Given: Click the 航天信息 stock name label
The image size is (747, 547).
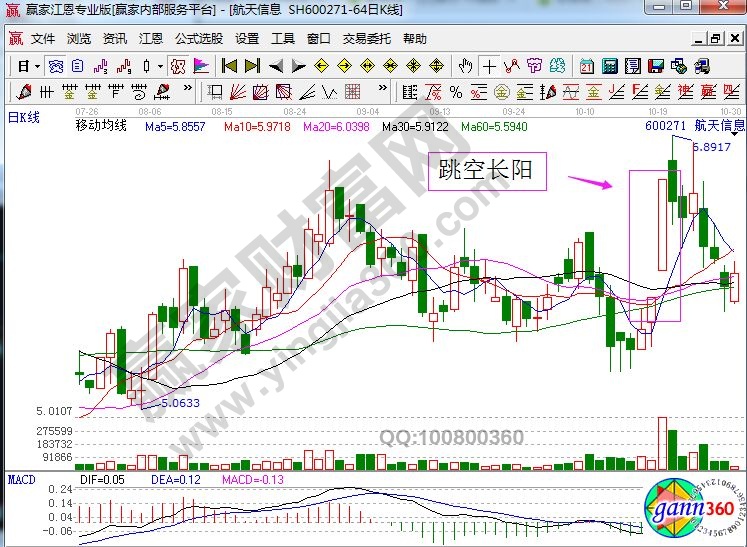Looking at the screenshot, I should [x=720, y=127].
